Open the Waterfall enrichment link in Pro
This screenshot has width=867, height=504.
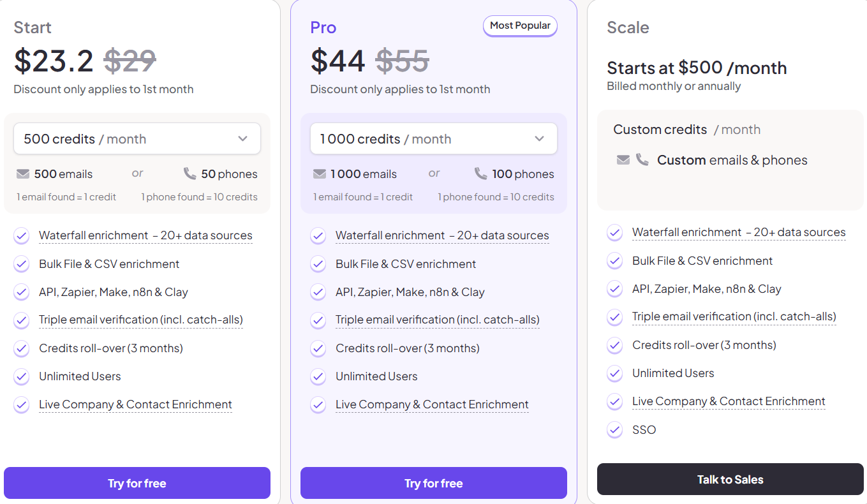pyautogui.click(x=442, y=235)
